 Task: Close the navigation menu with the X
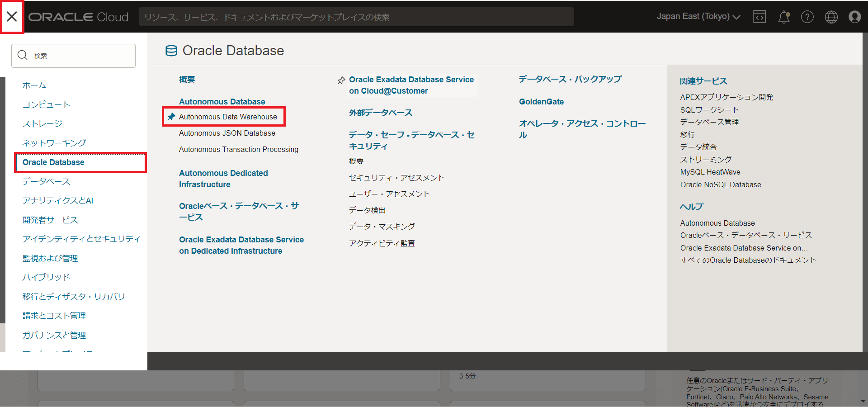(x=12, y=17)
